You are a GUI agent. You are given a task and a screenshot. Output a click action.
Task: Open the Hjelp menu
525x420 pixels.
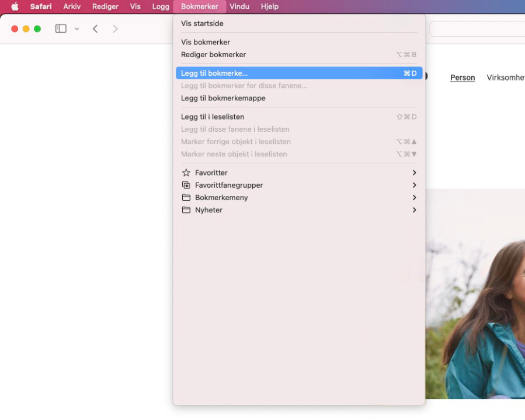pyautogui.click(x=270, y=6)
